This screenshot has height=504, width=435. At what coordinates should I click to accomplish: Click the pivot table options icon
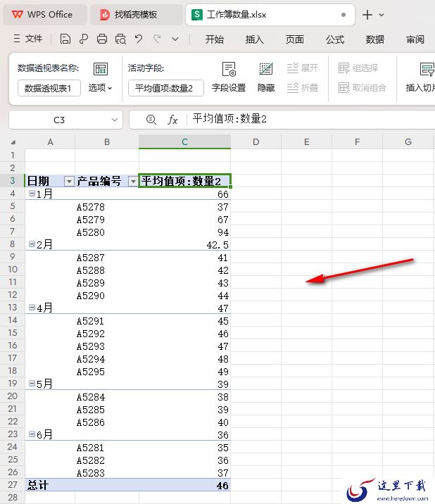(101, 69)
